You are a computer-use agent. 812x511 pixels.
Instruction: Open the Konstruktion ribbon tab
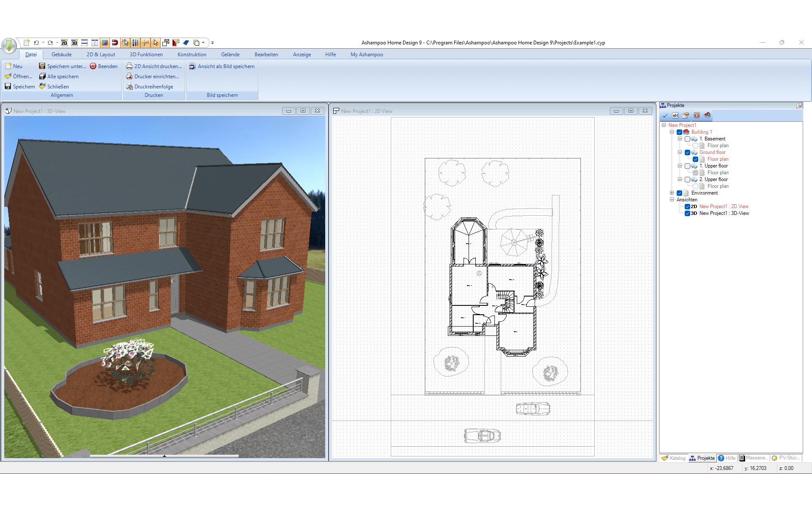pos(192,55)
